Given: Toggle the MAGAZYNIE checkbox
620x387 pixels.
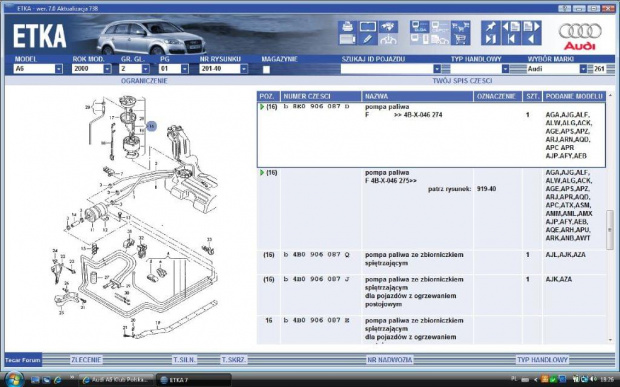Looking at the screenshot, I should (267, 70).
